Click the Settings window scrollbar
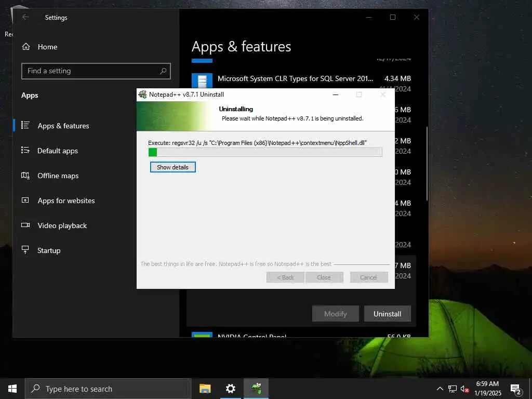532x399 pixels. (427, 164)
